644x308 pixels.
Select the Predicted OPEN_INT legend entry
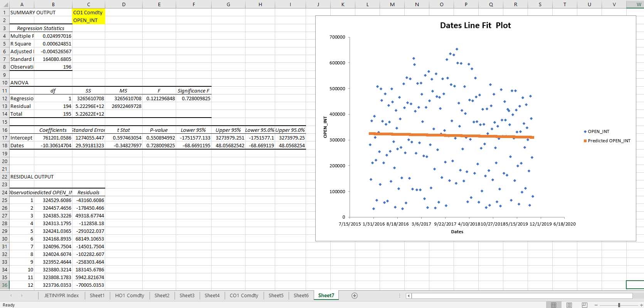click(607, 141)
